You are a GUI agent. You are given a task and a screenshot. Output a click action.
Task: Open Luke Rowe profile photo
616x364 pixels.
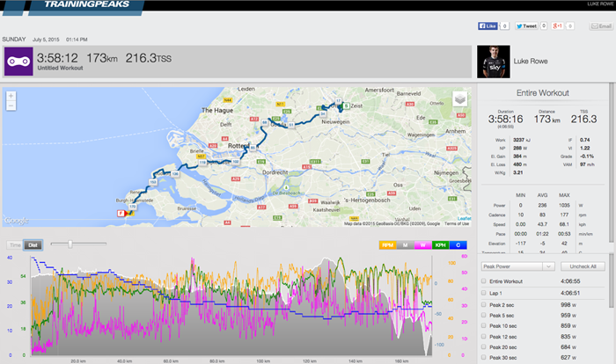(494, 62)
